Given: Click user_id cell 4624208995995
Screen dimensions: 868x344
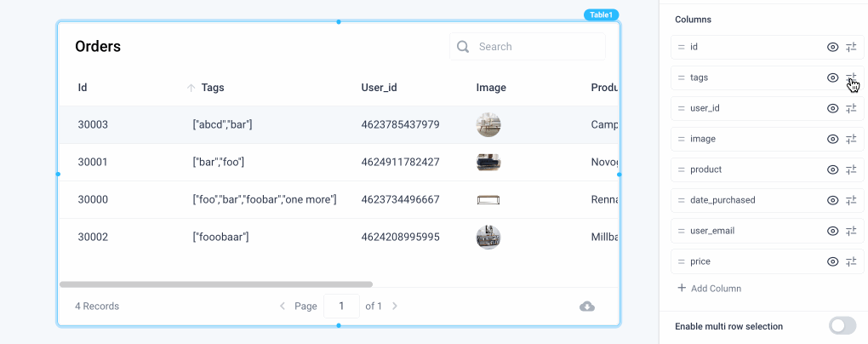Looking at the screenshot, I should (400, 237).
